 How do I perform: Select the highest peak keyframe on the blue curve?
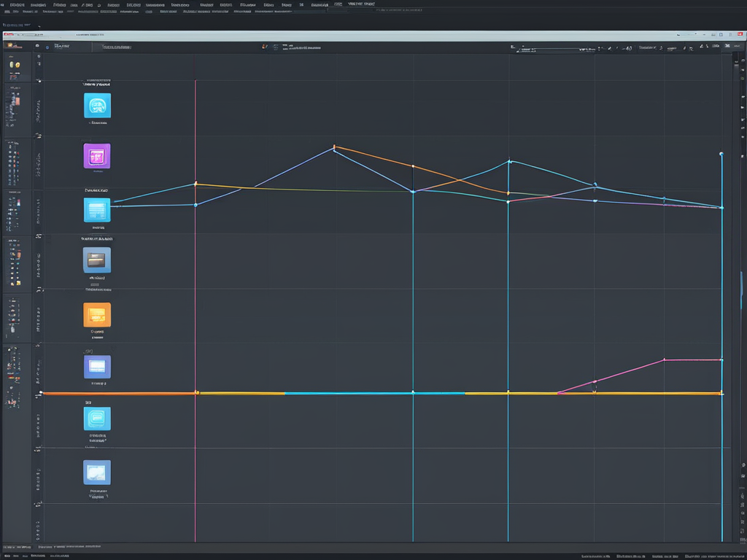coord(334,147)
